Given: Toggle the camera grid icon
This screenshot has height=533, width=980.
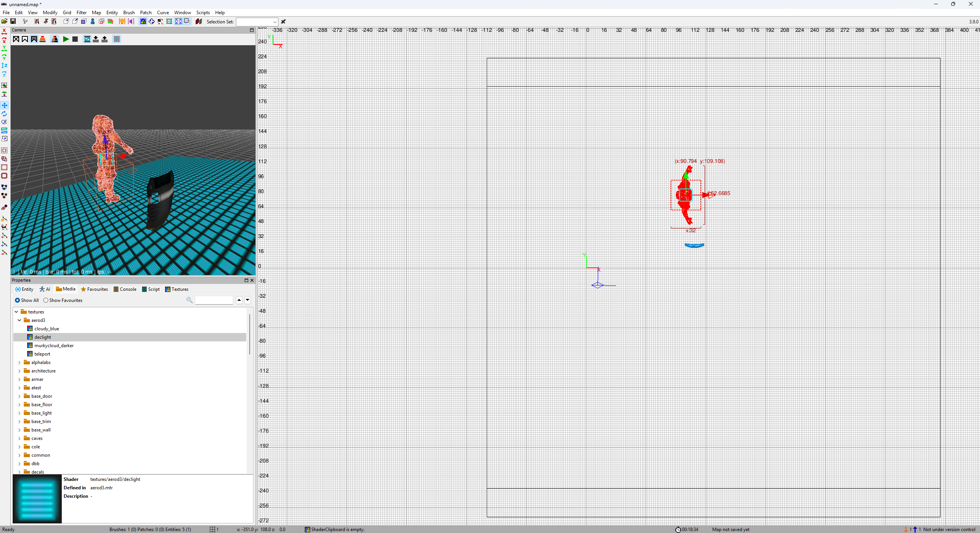Looking at the screenshot, I should [117, 39].
